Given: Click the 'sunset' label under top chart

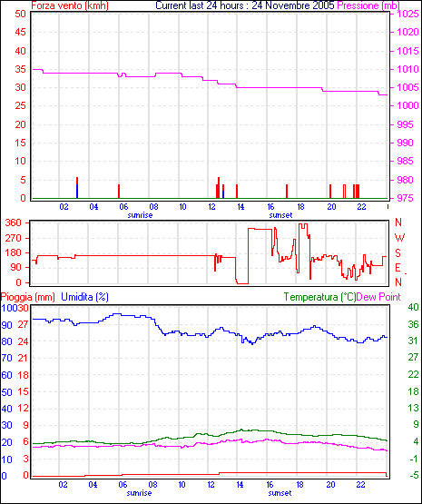Looking at the screenshot, I should (280, 215).
